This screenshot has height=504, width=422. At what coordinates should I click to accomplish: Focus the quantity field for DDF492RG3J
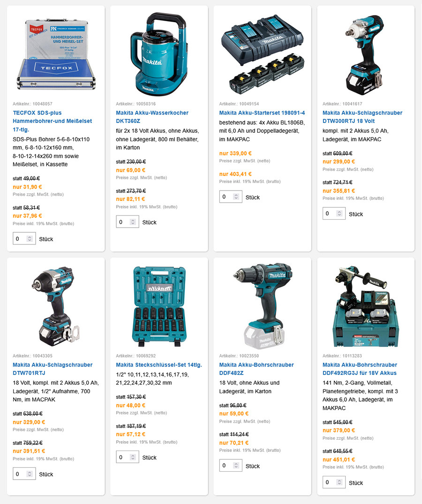tap(334, 482)
